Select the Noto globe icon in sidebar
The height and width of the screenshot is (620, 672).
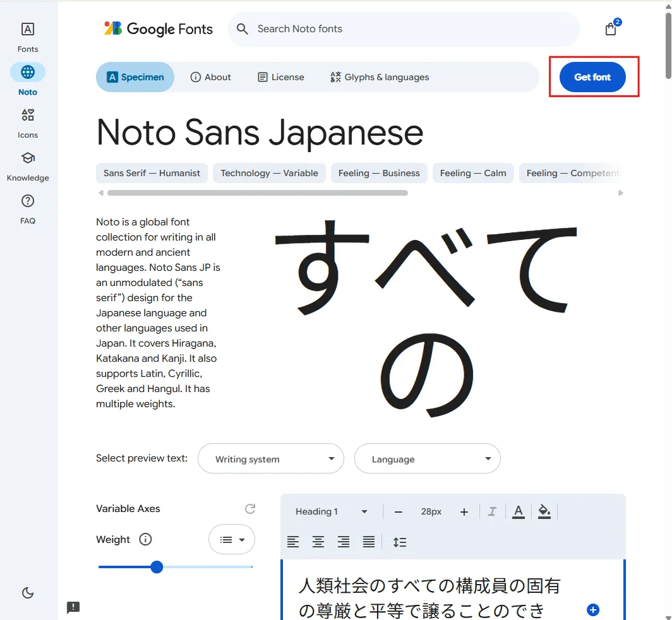(x=27, y=72)
